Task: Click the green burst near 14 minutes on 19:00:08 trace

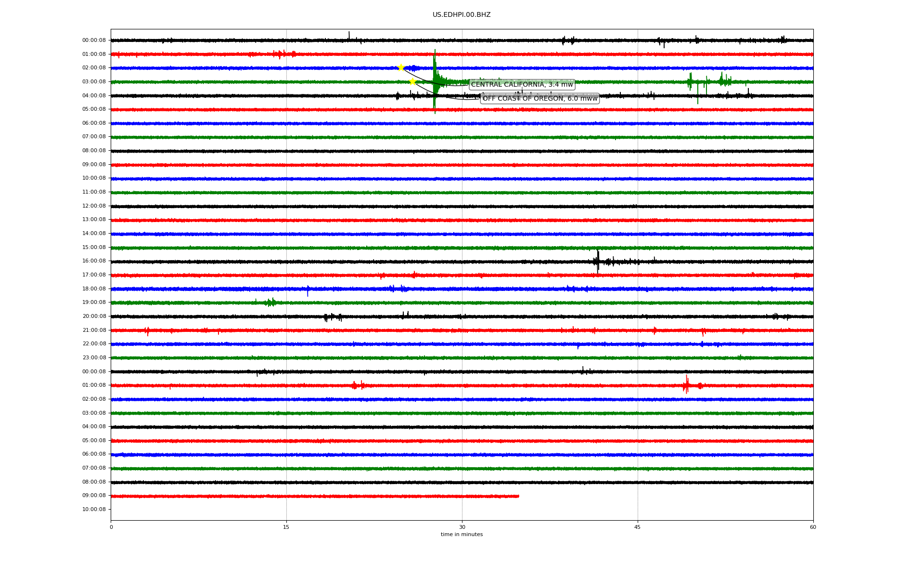Action: 271,302
